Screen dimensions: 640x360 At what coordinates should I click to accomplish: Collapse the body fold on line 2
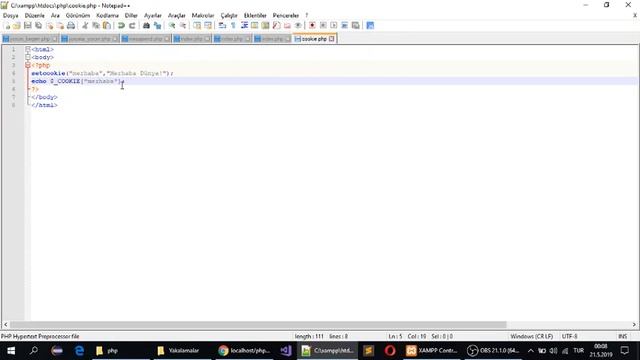pyautogui.click(x=28, y=57)
